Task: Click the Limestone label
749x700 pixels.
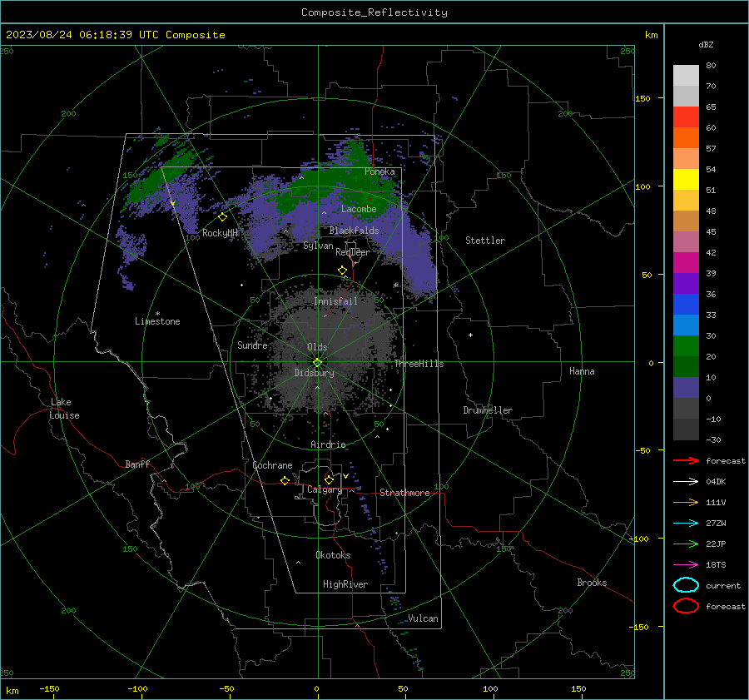Action: coord(157,321)
